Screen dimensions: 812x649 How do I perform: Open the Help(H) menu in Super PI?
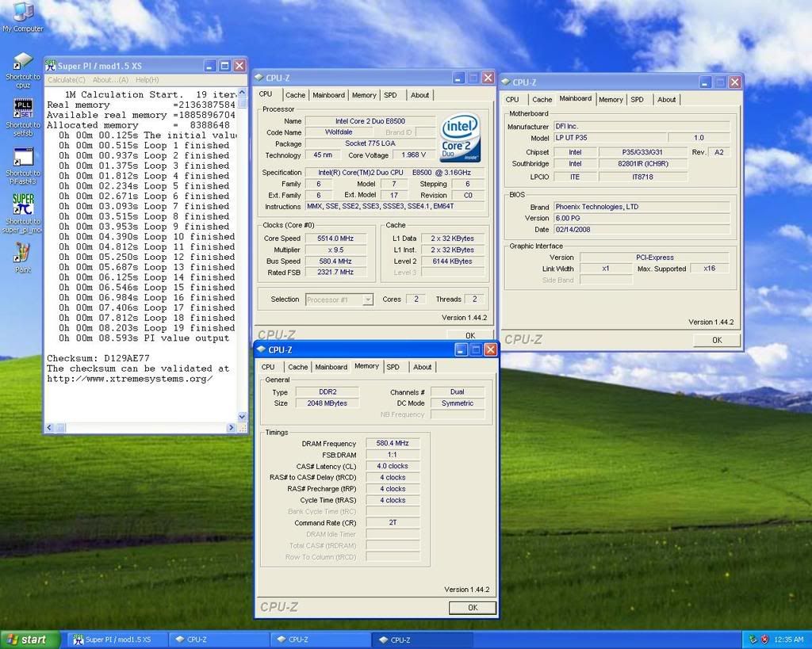(147, 80)
